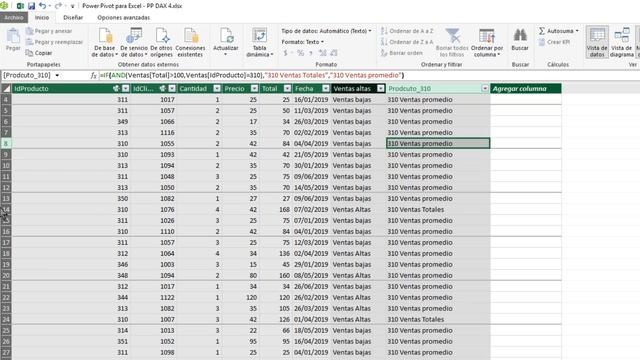Screen dimensions: 640x360
Task: Click Ordenar de Z a A
Action: tap(407, 42)
